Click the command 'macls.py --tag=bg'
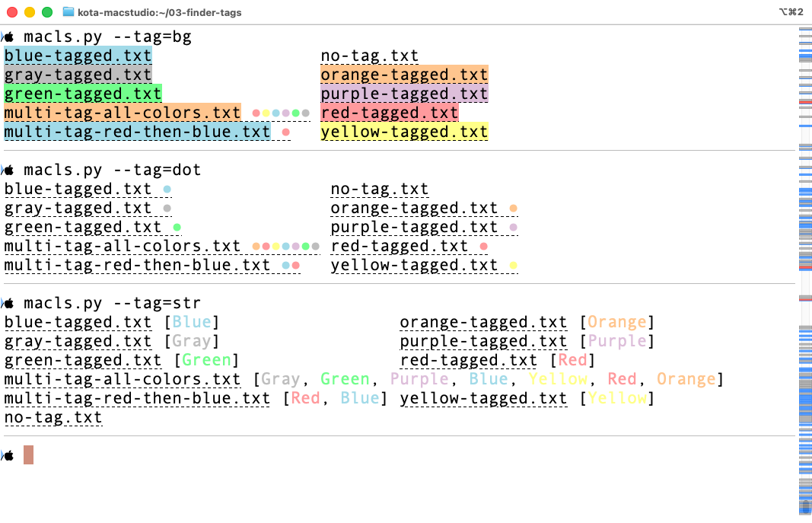This screenshot has width=812, height=523. coord(108,37)
